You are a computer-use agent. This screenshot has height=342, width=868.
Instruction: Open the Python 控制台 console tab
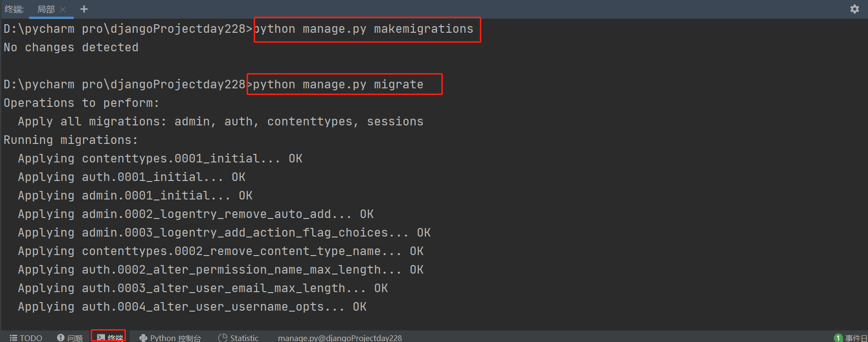point(170,338)
